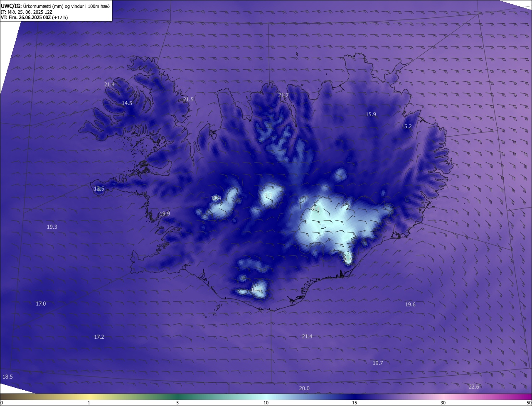This screenshot has height=406, width=532.
Task: Click the 'IT: Mið. 25. 06. 2025 12Z' line
Action: [27, 12]
